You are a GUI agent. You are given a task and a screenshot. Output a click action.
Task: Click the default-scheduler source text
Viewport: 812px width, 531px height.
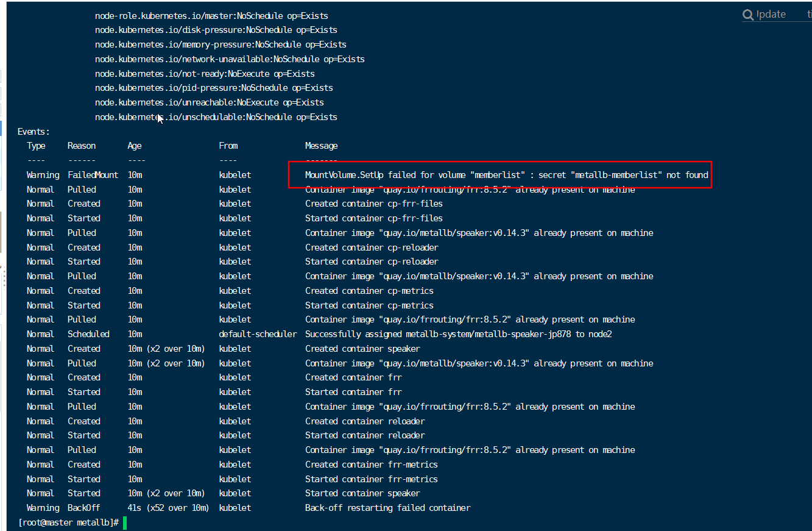coord(258,334)
